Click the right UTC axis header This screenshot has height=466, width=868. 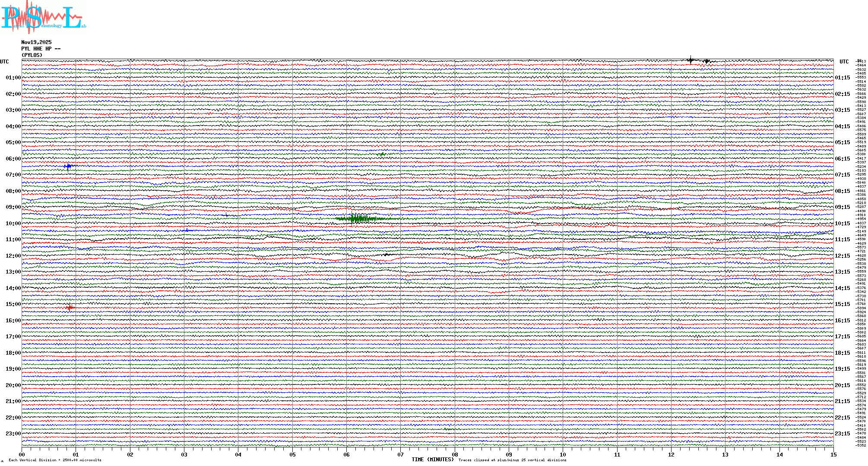click(844, 62)
